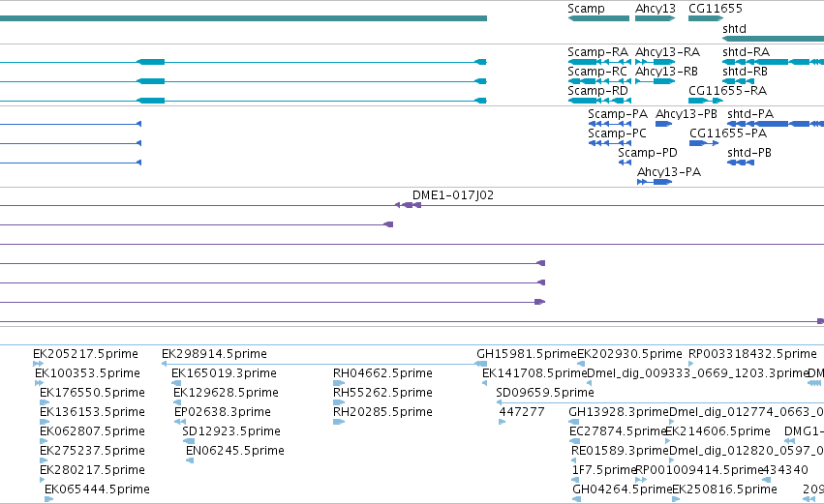The width and height of the screenshot is (824, 504).
Task: Select the GH15981.5prime EST label
Action: [527, 354]
